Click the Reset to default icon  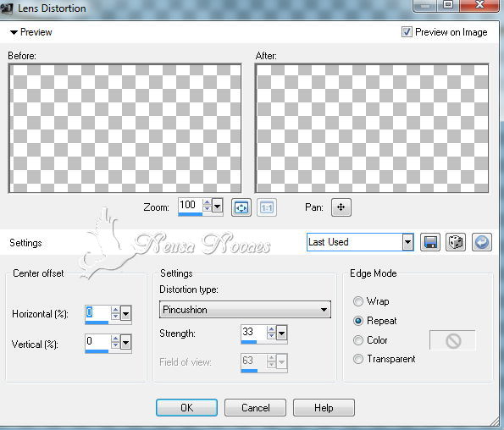pyautogui.click(x=481, y=242)
